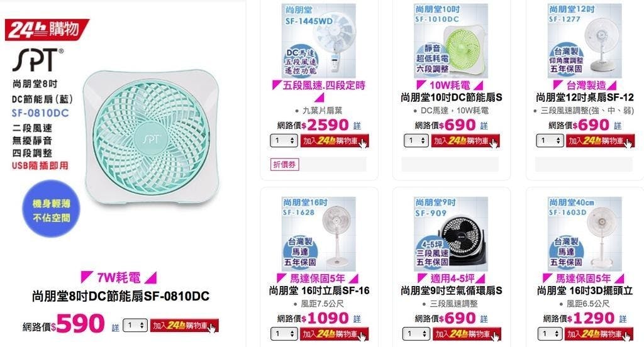Click the 註 note next to $1290
Screen dimensions: 644x347
[x=623, y=319]
